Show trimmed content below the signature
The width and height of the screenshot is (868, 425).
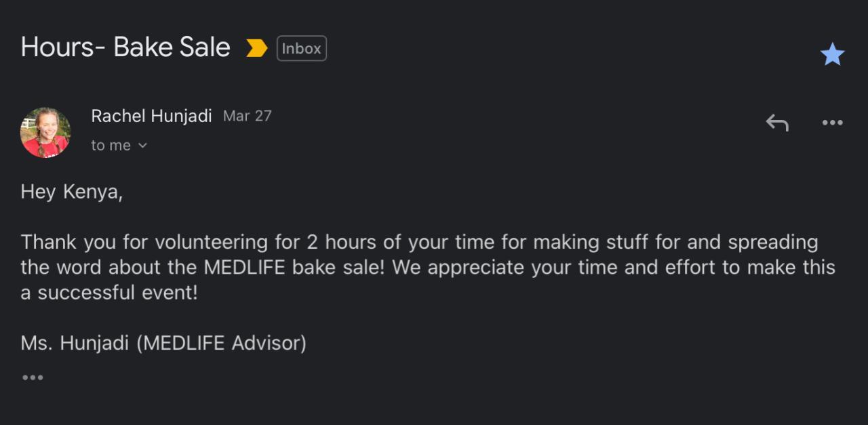33,378
